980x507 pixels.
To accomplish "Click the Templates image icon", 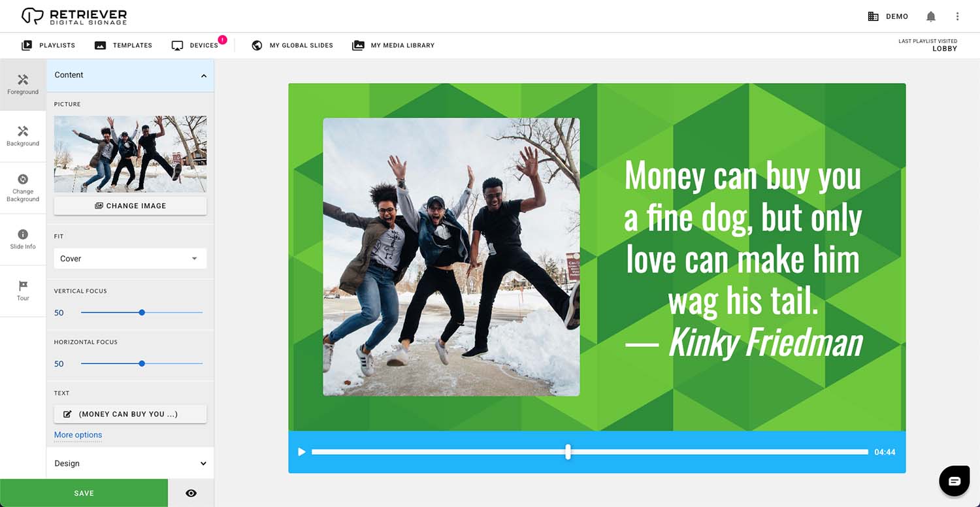I will pos(100,45).
